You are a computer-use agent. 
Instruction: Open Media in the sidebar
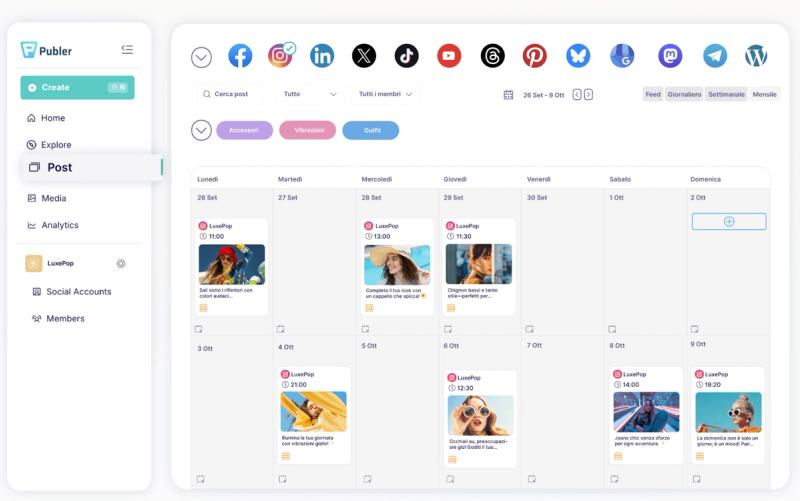pos(46,198)
